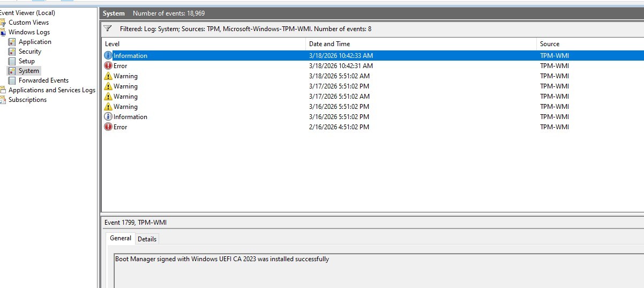Select the Error event at 10:42:31 AM
Image resolution: width=644 pixels, height=288 pixels.
120,66
